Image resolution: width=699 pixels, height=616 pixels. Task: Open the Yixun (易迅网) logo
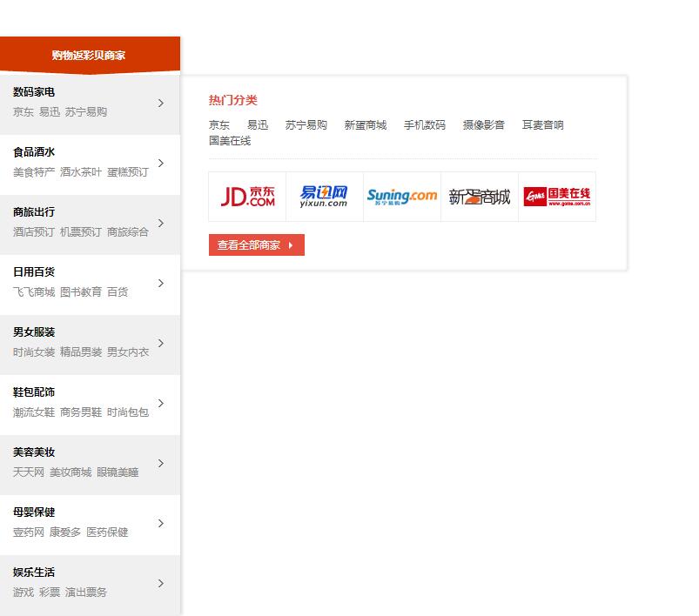coord(324,197)
